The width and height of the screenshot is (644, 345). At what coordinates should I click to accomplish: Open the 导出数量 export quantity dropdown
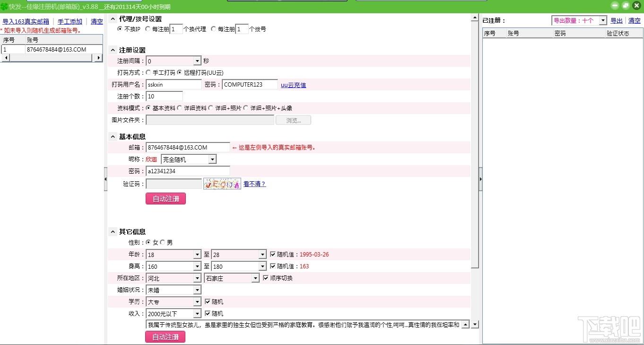pyautogui.click(x=602, y=20)
